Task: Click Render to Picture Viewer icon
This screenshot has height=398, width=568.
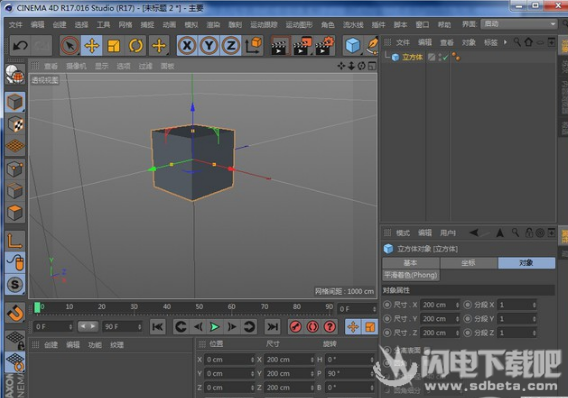Action: 302,46
